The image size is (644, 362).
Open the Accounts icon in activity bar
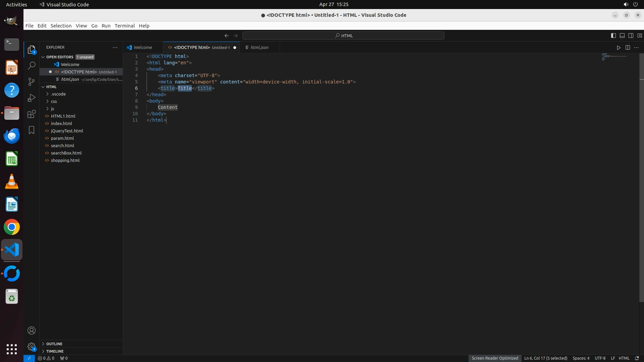point(32,331)
